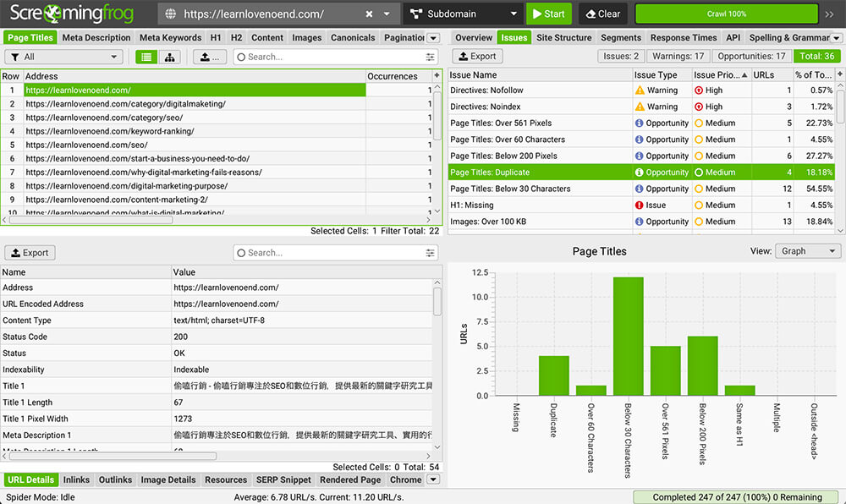Switch to list view icon
The height and width of the screenshot is (504, 846).
pyautogui.click(x=146, y=58)
